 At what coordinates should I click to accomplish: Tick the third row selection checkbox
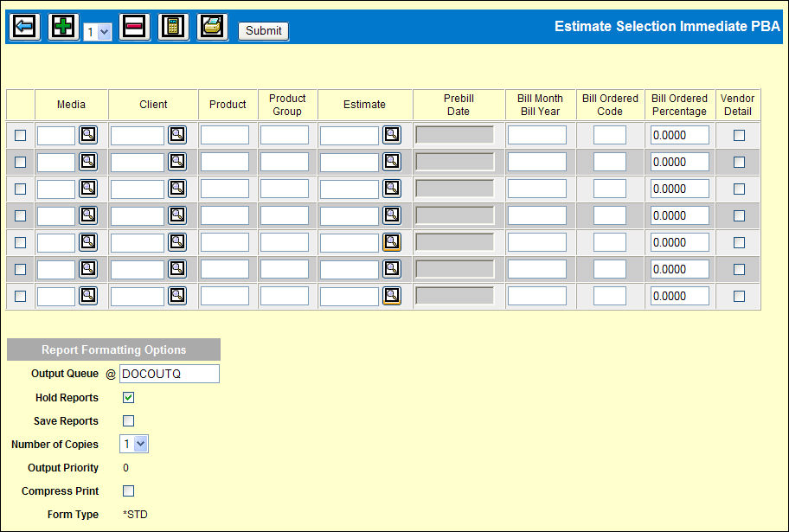pos(20,189)
